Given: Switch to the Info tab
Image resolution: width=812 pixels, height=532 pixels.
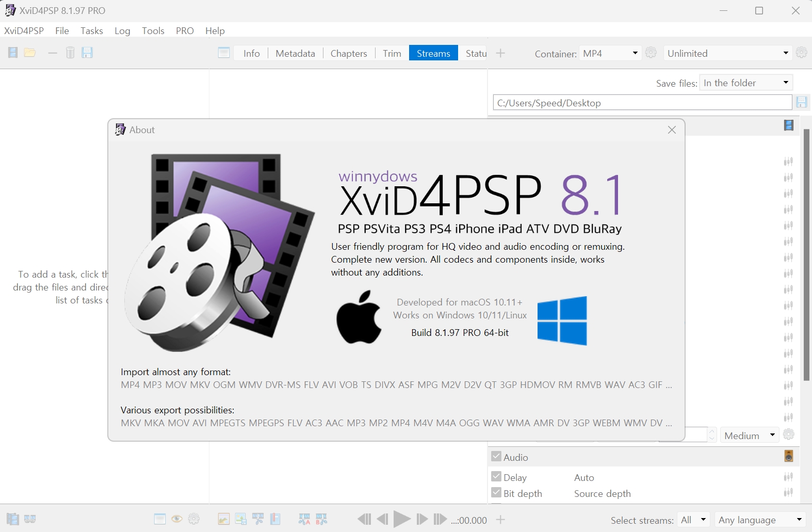Looking at the screenshot, I should pos(252,53).
